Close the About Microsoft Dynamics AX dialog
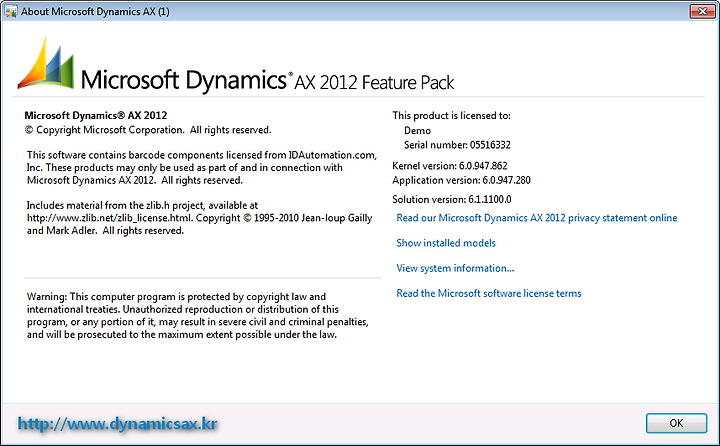Screen dimensions: 720x446 703,11
